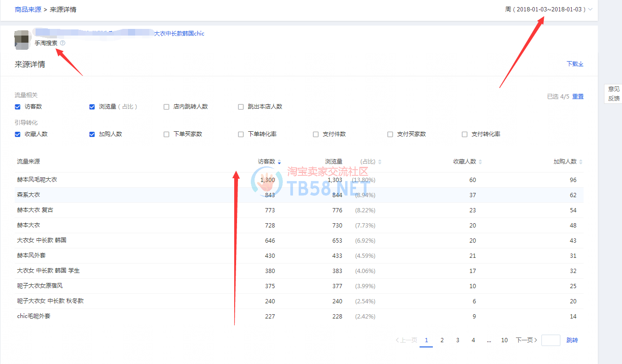
Task: Open the date range dropdown
Action: pyautogui.click(x=549, y=9)
